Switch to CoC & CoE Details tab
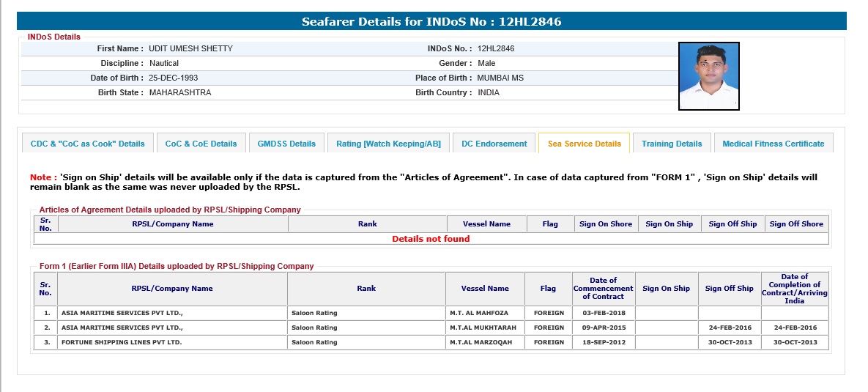 tap(201, 144)
